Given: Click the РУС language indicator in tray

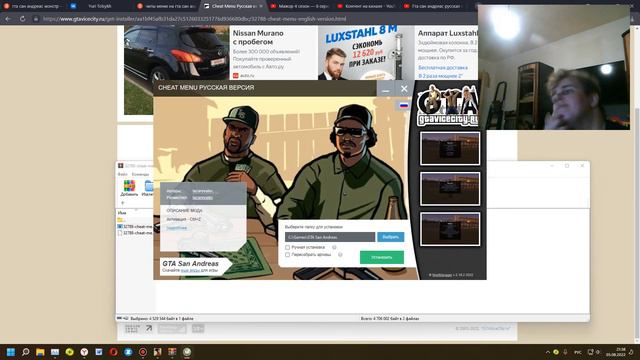Looking at the screenshot, I should point(578,352).
